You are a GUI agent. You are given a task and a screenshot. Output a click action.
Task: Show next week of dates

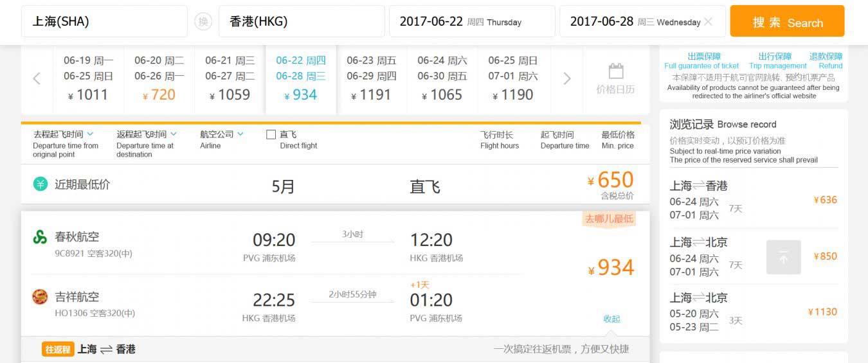click(x=566, y=79)
